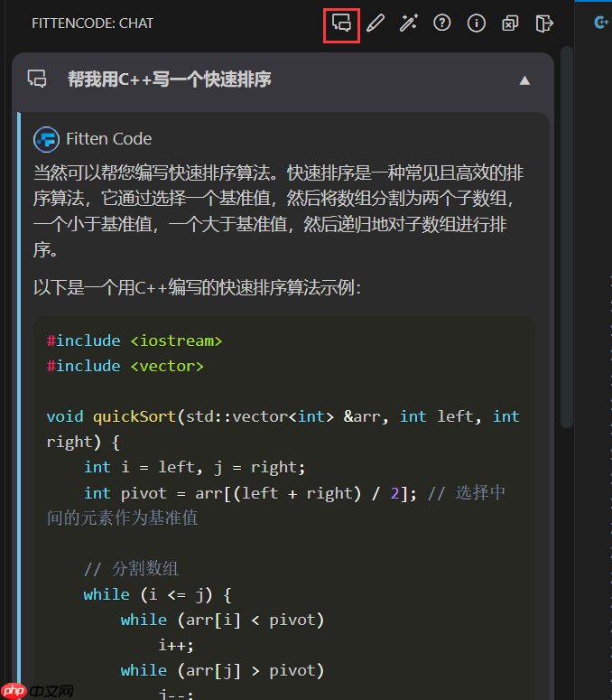This screenshot has height=700, width=612.
Task: Click 'while (i <= j) {' code line
Action: [x=157, y=594]
